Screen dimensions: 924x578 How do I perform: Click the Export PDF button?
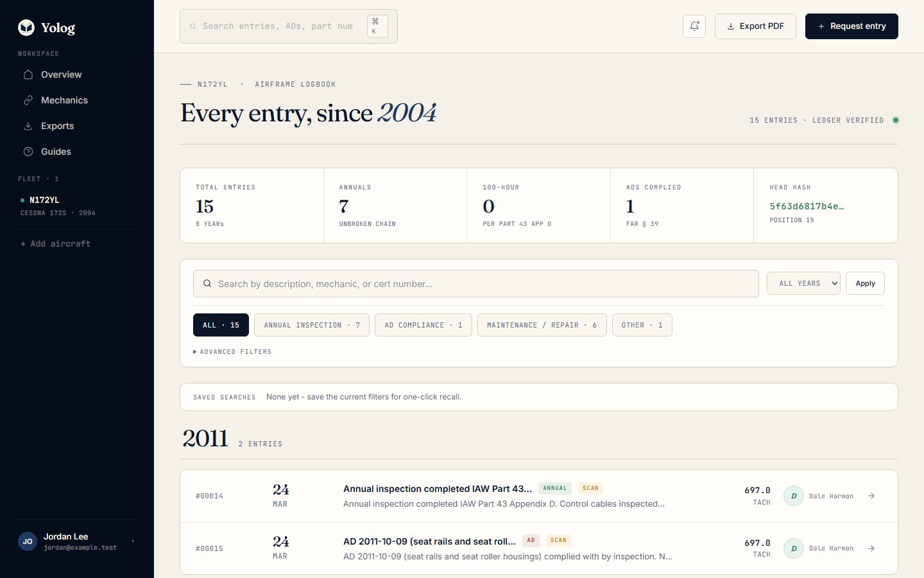pyautogui.click(x=755, y=26)
